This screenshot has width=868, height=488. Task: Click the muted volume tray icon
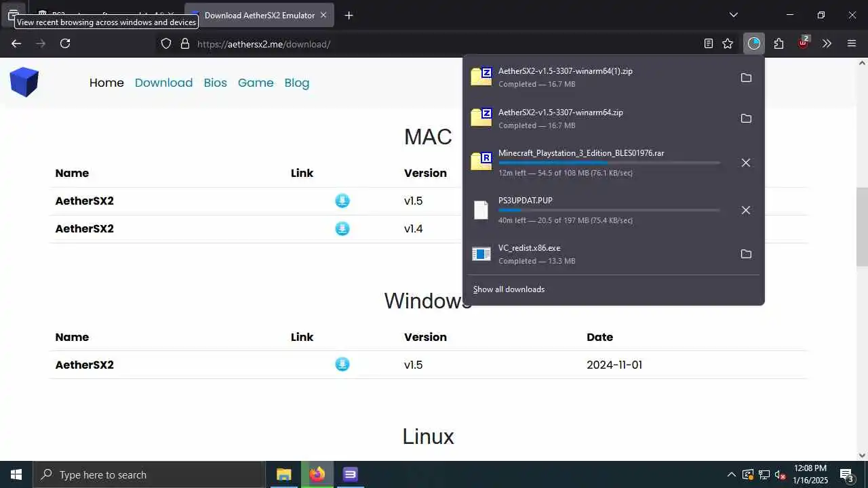[781, 474]
